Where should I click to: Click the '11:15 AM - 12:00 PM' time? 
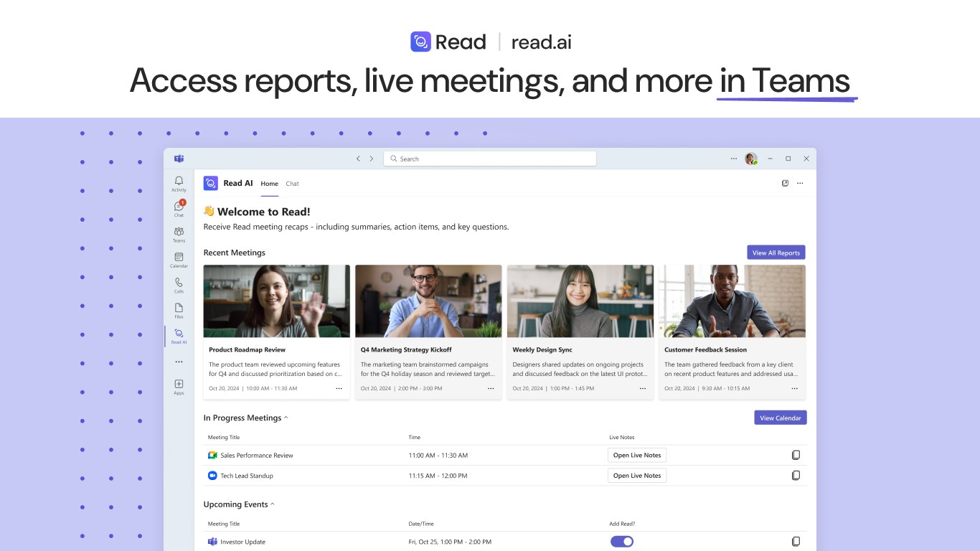click(438, 476)
